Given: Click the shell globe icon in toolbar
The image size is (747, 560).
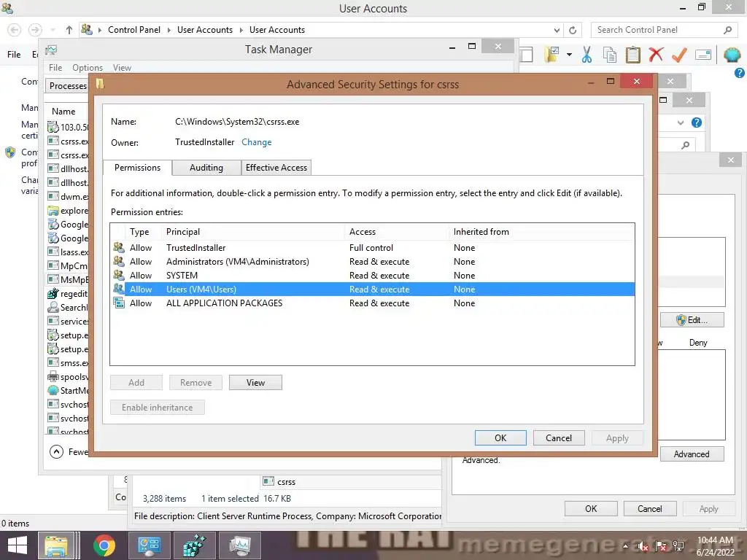Looking at the screenshot, I should [x=732, y=55].
